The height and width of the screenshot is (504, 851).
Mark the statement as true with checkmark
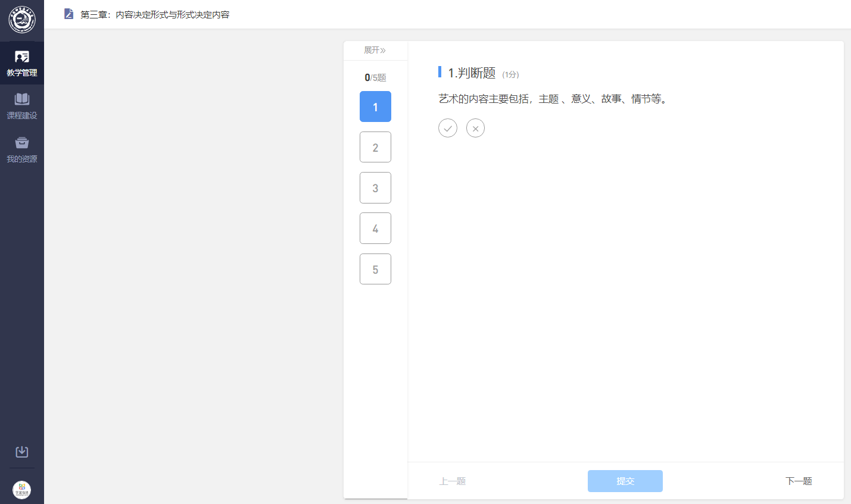tap(448, 128)
